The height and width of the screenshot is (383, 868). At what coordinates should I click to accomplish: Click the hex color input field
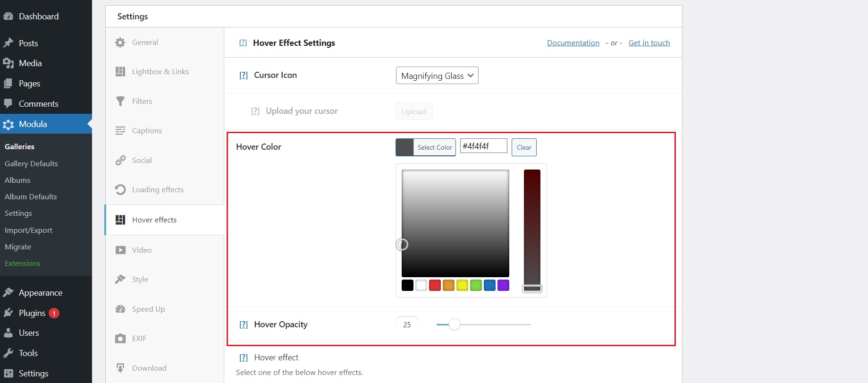point(483,146)
